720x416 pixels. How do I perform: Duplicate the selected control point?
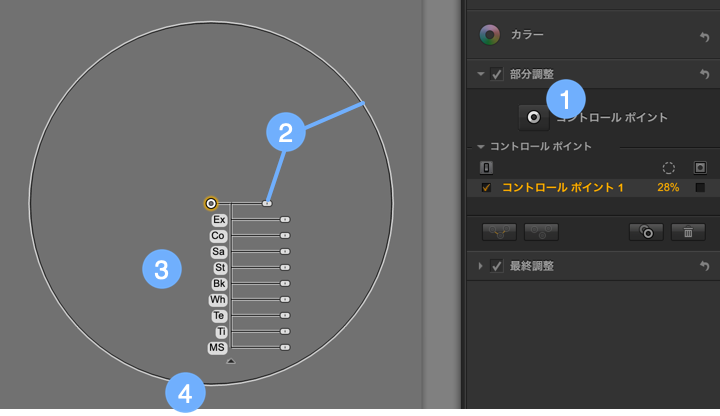646,232
